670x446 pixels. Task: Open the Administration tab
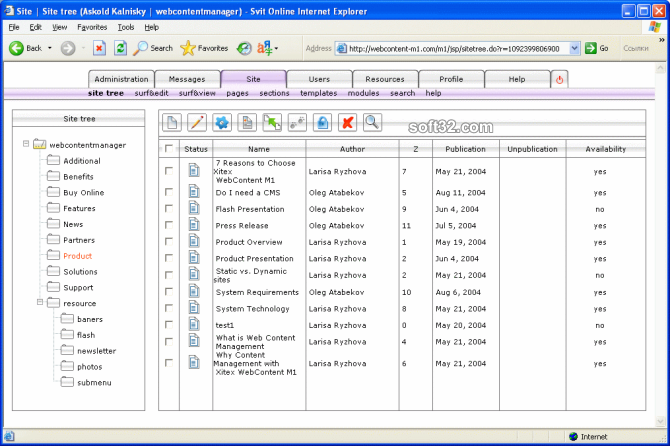(121, 79)
